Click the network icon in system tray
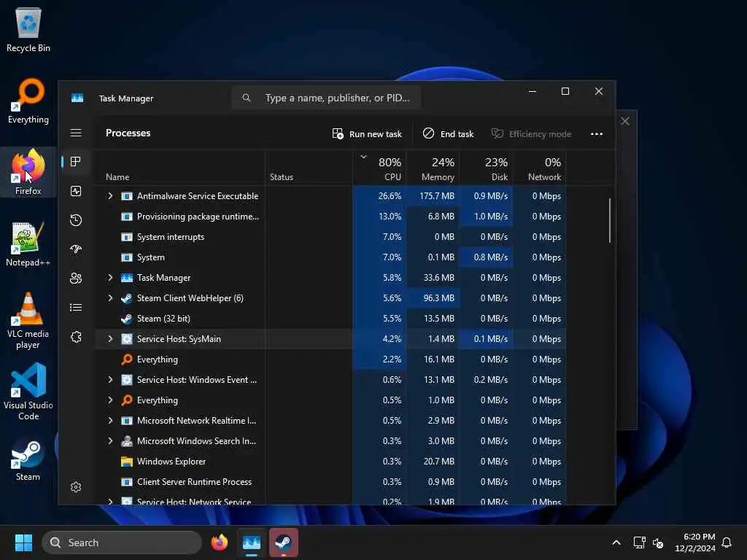Screen dimensions: 747x560 [x=639, y=542]
